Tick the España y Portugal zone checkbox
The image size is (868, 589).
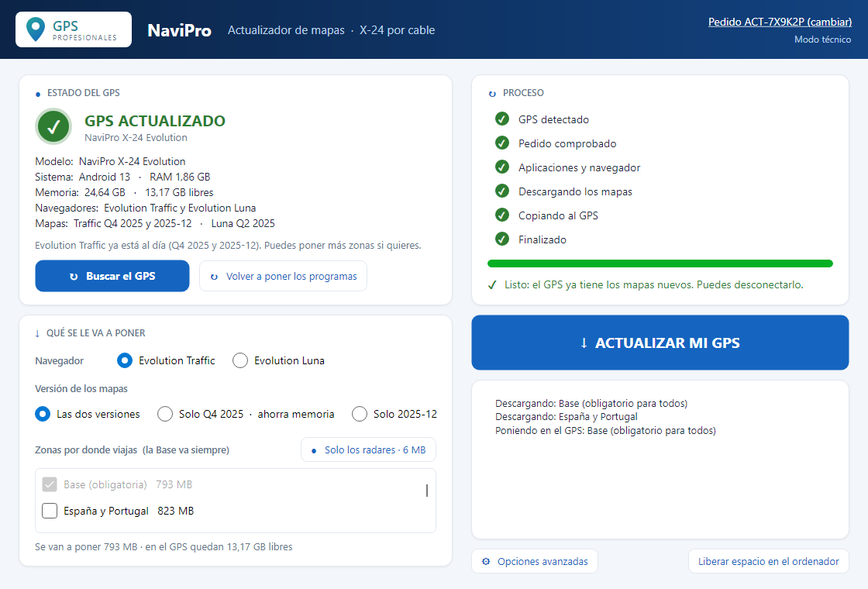click(50, 511)
